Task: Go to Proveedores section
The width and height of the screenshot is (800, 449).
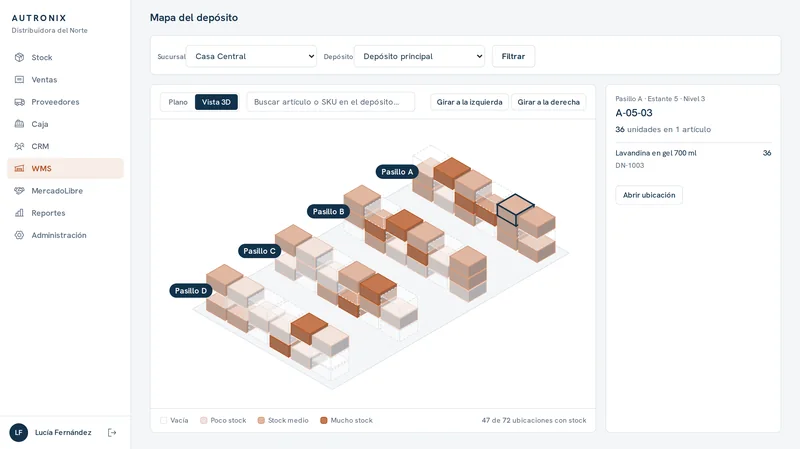Action: coord(65,102)
